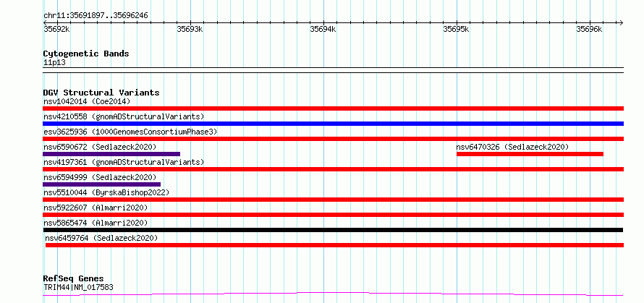This screenshot has height=303, width=644.
Task: Select the black nsv5865474 Almarri2020 bar
Action: point(333,230)
